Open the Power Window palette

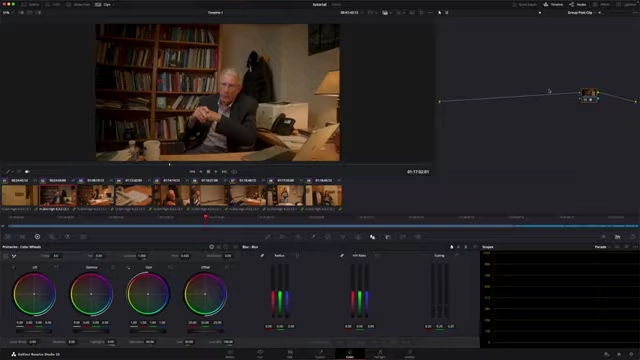click(x=328, y=237)
